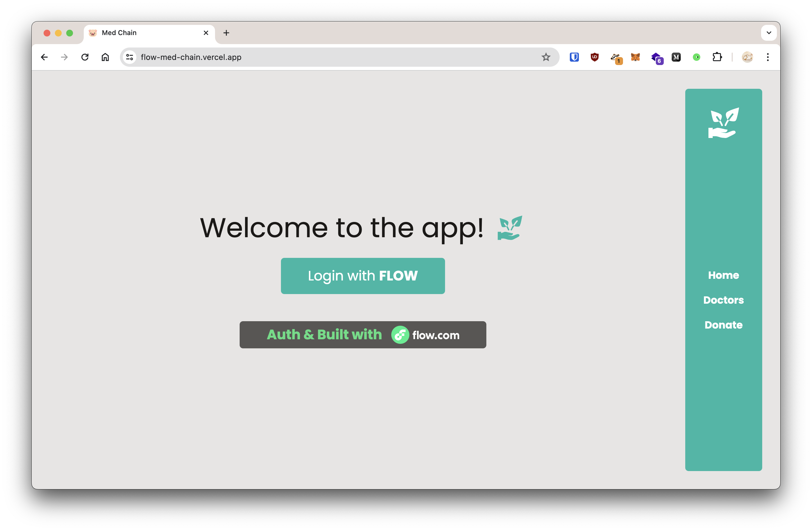Viewport: 812px width, 531px height.
Task: Open the uBlock Origin extension
Action: [594, 57]
